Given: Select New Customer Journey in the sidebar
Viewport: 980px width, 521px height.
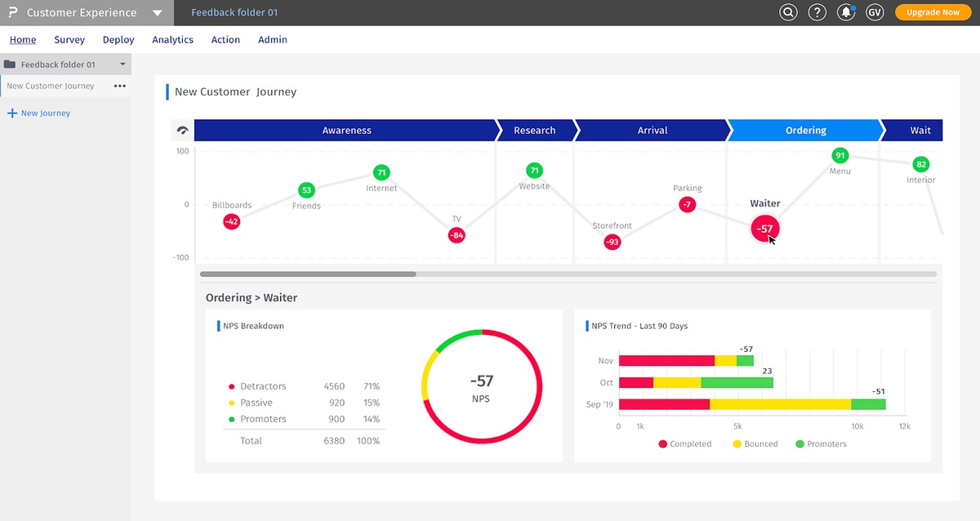Looking at the screenshot, I should 51,86.
